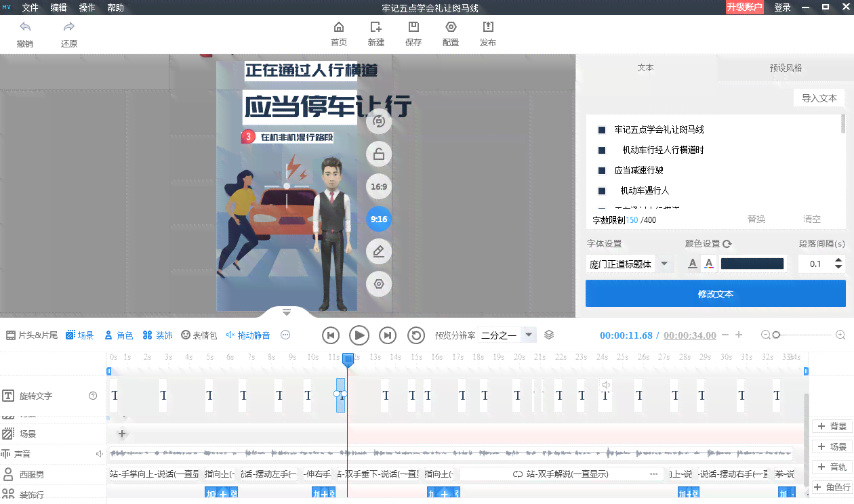Click the timeline zoom slider handle
Viewport: 854px width, 504px height.
[x=776, y=335]
